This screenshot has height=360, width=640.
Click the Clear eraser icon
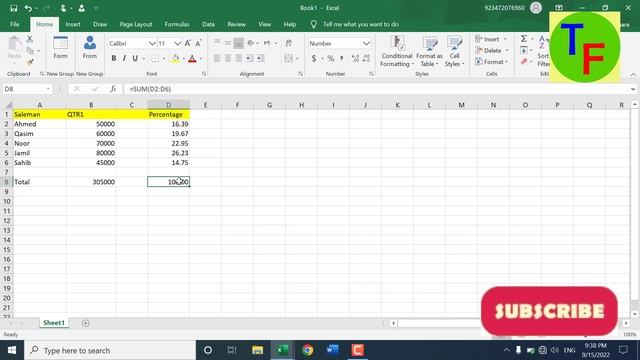524,62
